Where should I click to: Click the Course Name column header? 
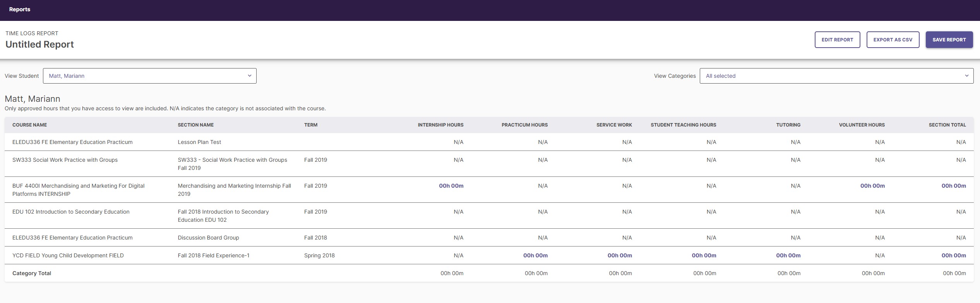pyautogui.click(x=29, y=125)
